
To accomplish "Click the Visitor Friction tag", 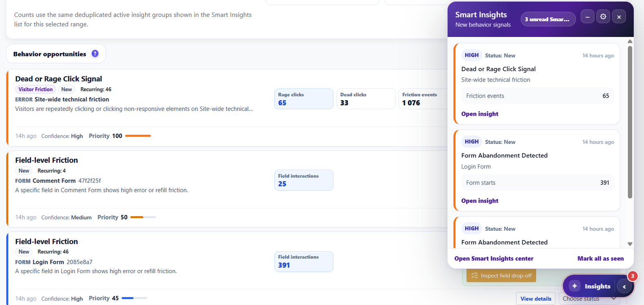I will [x=35, y=89].
